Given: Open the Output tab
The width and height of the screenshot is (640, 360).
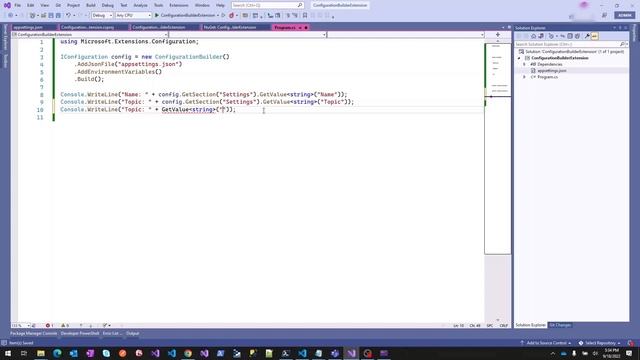Looking at the screenshot, I should tap(133, 333).
